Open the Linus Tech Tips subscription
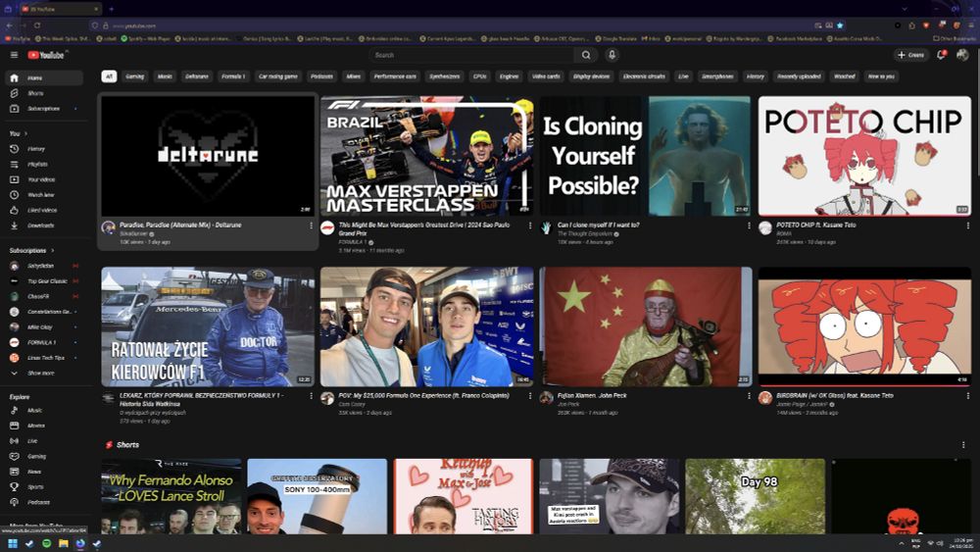Image resolution: width=980 pixels, height=552 pixels. [x=44, y=358]
